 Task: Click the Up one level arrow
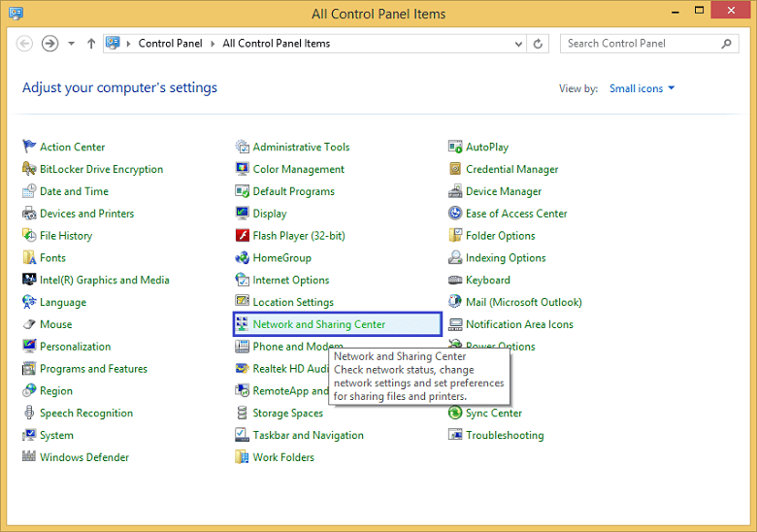[91, 44]
